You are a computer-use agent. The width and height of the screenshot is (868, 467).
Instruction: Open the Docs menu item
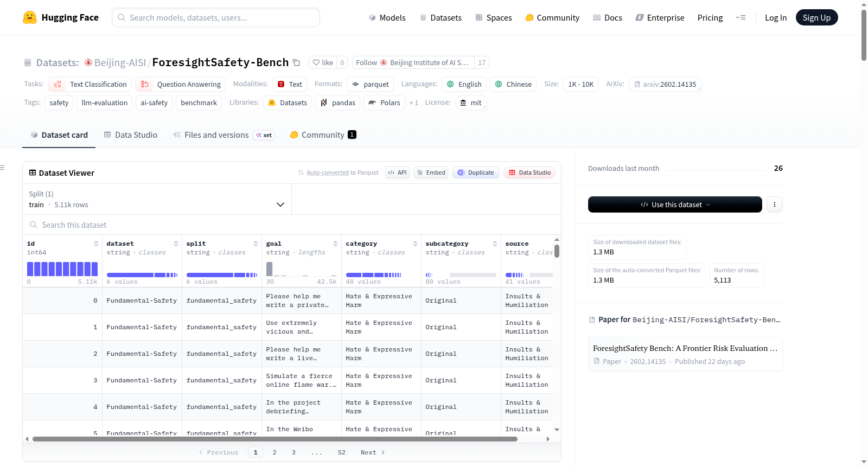[x=608, y=17]
